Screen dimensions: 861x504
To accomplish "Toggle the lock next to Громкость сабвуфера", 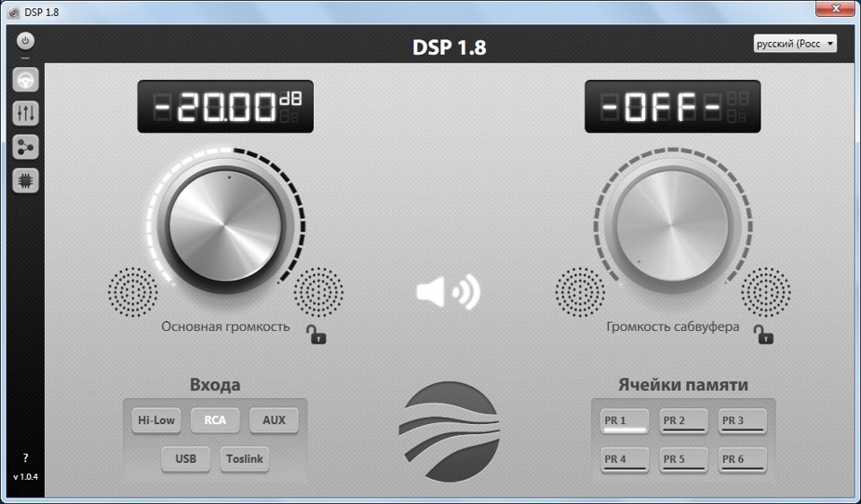I will pos(763,334).
